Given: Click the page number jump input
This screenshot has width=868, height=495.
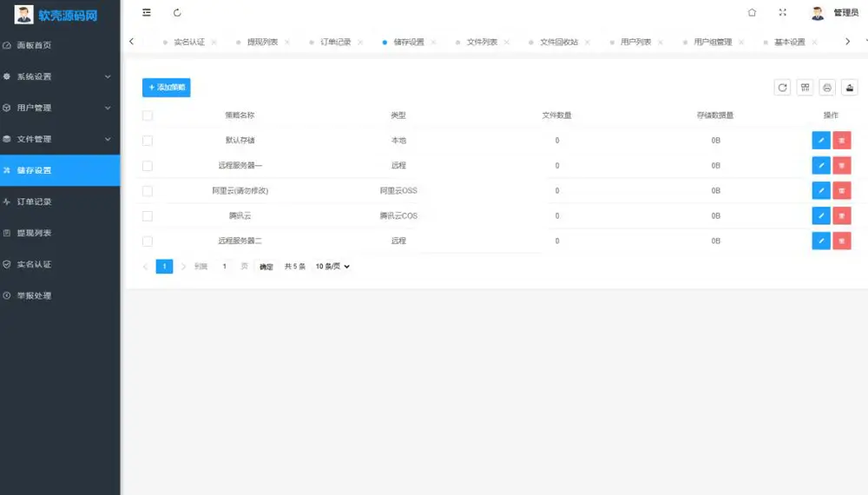Looking at the screenshot, I should (x=224, y=267).
